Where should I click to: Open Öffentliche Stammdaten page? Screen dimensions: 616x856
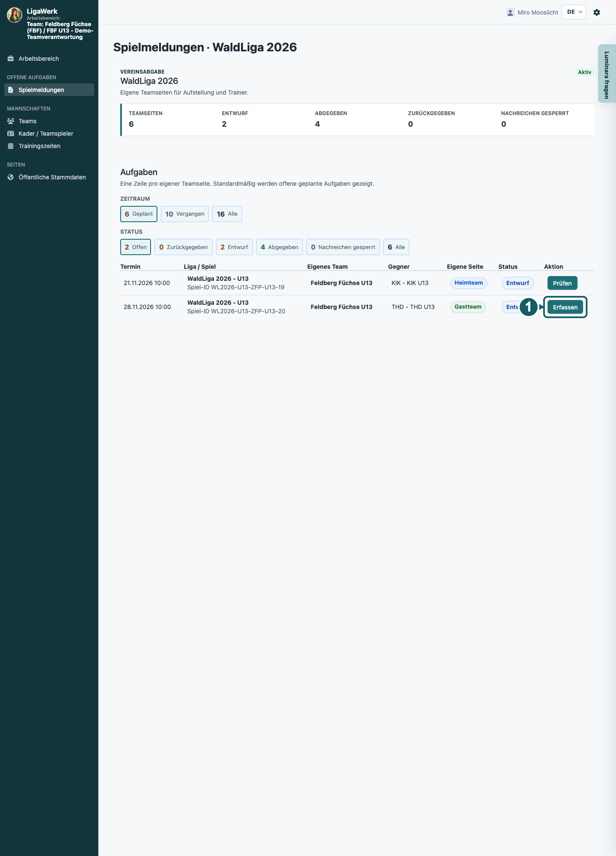49,177
